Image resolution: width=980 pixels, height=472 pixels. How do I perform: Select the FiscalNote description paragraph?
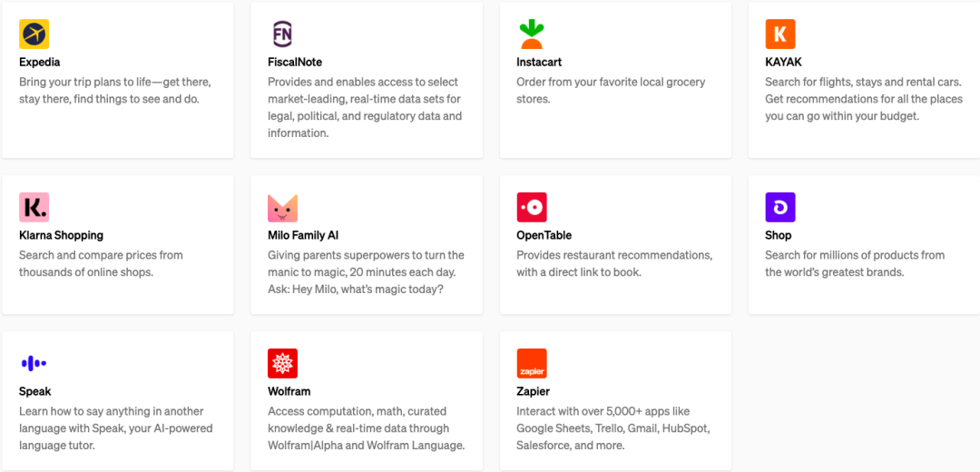[x=364, y=107]
